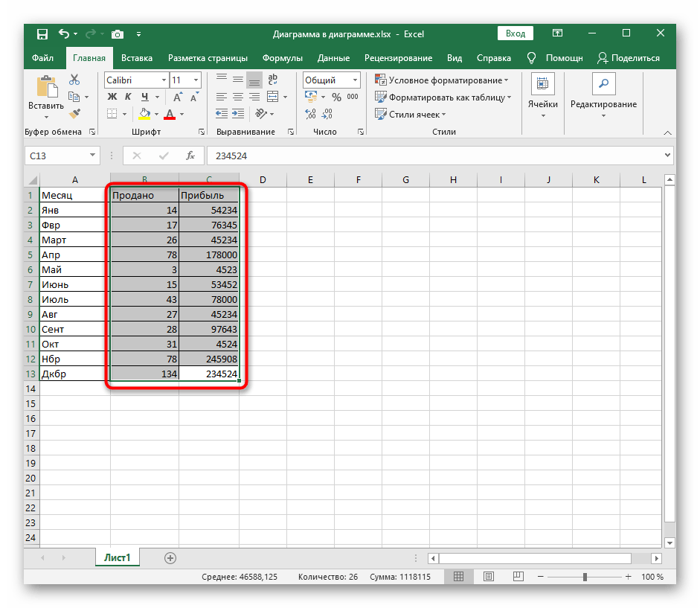Screen dimensions: 700x608
Task: Click the Вход sign-in button
Action: pyautogui.click(x=516, y=33)
